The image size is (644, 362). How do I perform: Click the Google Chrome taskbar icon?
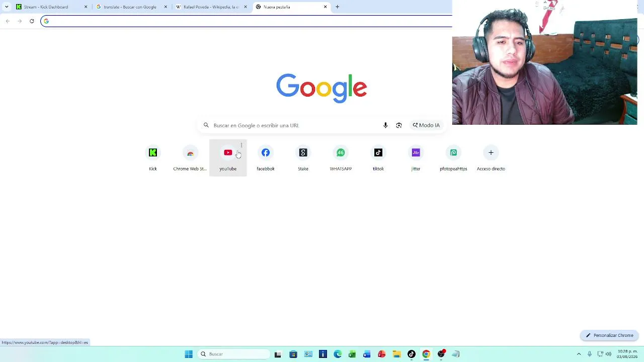[x=426, y=354]
